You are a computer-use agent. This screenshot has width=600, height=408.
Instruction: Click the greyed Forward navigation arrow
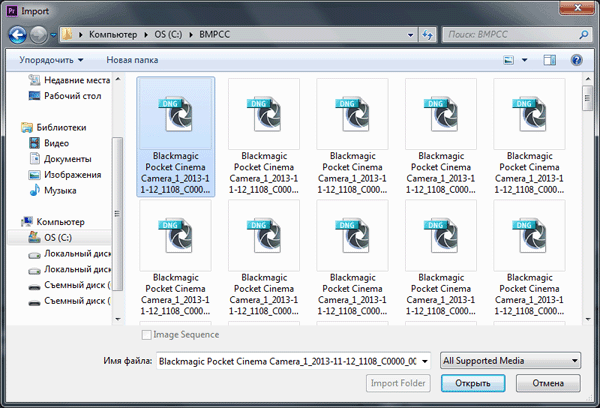39,35
